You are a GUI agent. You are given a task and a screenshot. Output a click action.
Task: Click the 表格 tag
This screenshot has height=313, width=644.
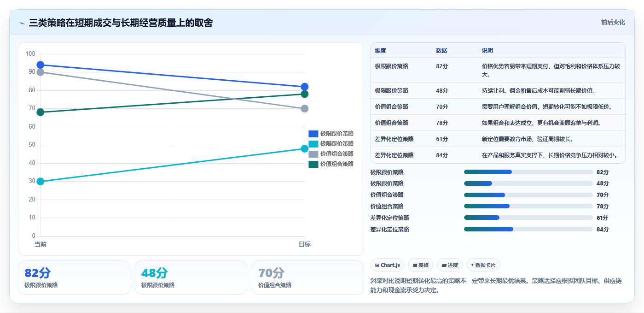420,265
